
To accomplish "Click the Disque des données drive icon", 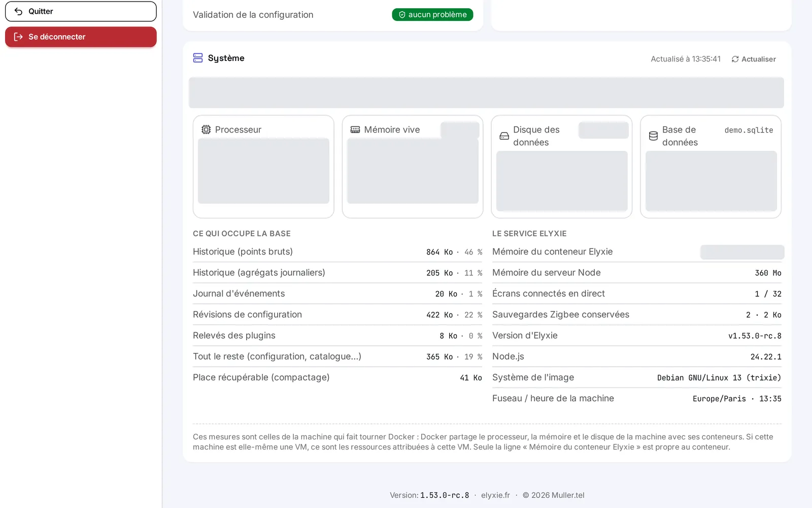I will [504, 136].
